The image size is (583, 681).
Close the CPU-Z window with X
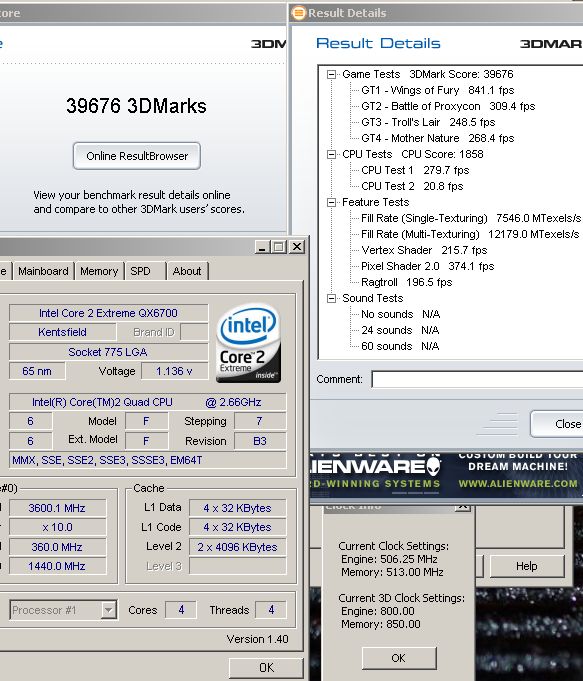297,247
